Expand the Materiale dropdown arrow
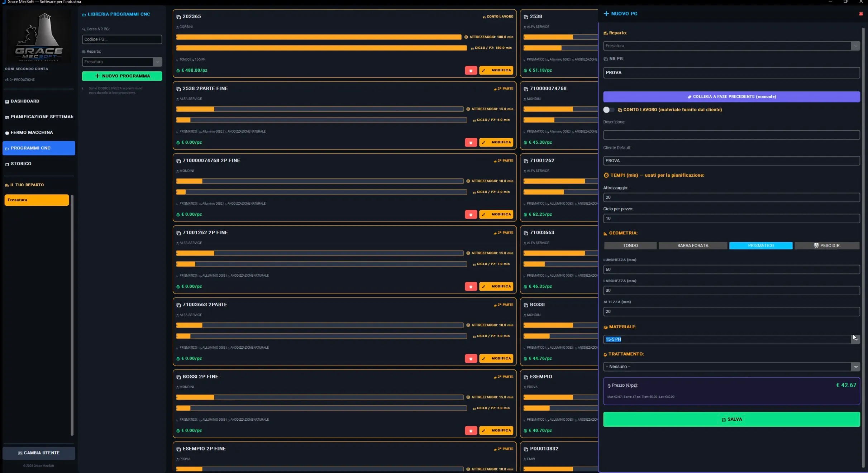Viewport: 868px width, 473px height. [x=855, y=339]
